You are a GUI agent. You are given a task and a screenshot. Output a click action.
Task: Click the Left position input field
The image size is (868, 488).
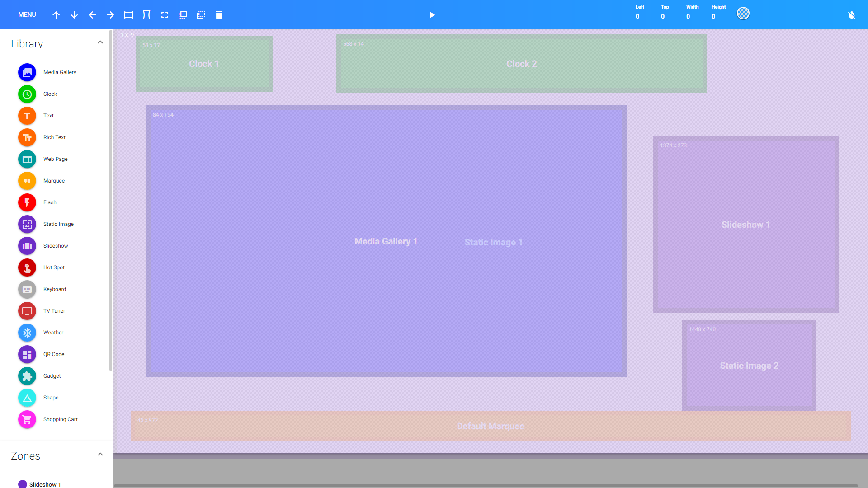click(644, 17)
